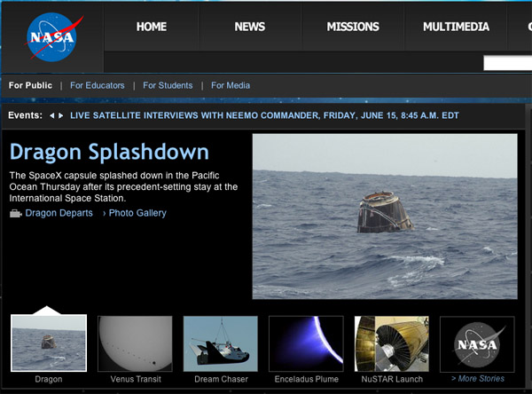The height and width of the screenshot is (394, 532).
Task: Go to For Educators
Action: (x=97, y=85)
